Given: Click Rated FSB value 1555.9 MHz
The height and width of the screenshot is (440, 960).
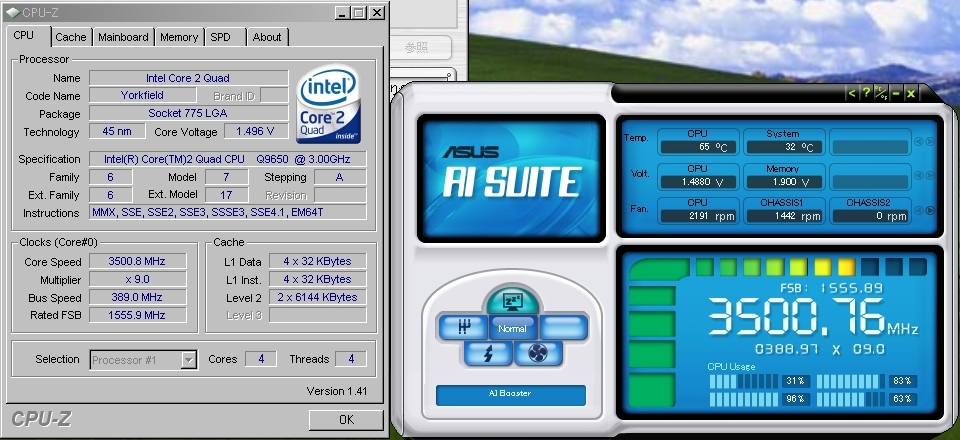Looking at the screenshot, I should click(x=138, y=315).
